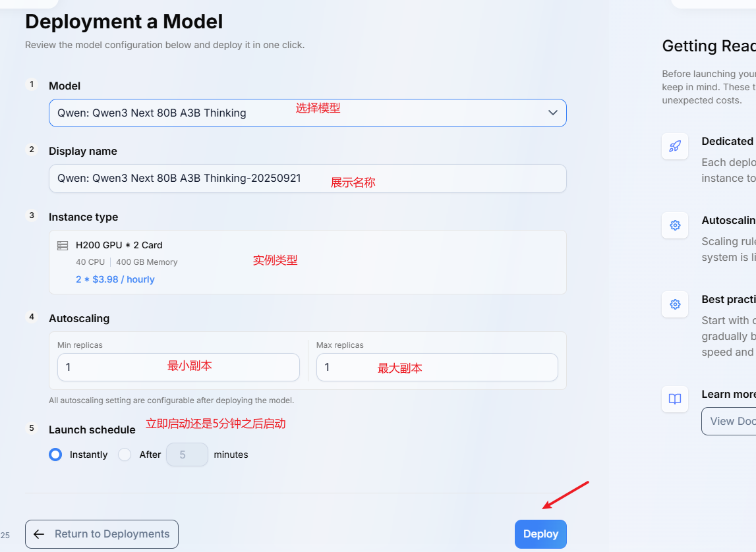Click the open book icon by Learn more
This screenshot has width=756, height=552.
click(x=674, y=399)
